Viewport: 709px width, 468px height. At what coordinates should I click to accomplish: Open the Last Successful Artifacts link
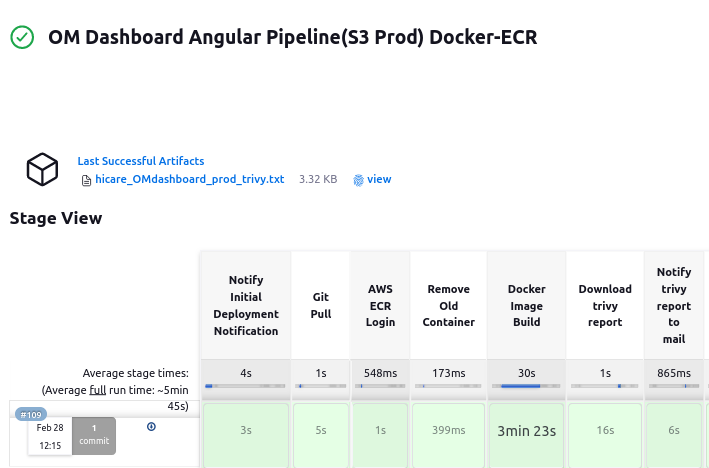(x=141, y=161)
